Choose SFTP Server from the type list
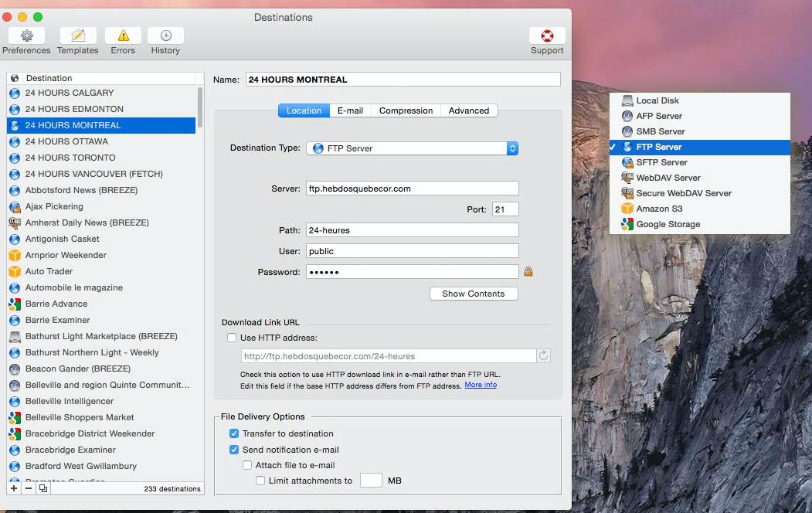This screenshot has width=812, height=513. coord(661,162)
